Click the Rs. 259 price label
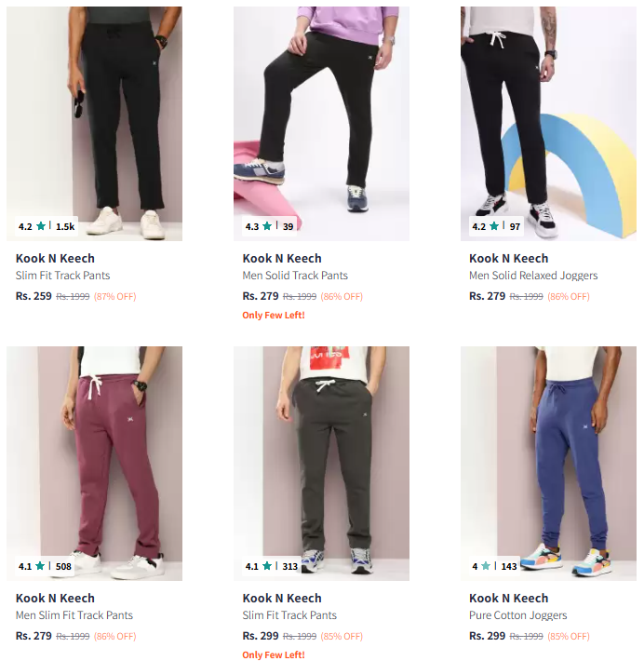The width and height of the screenshot is (644, 661). point(34,296)
